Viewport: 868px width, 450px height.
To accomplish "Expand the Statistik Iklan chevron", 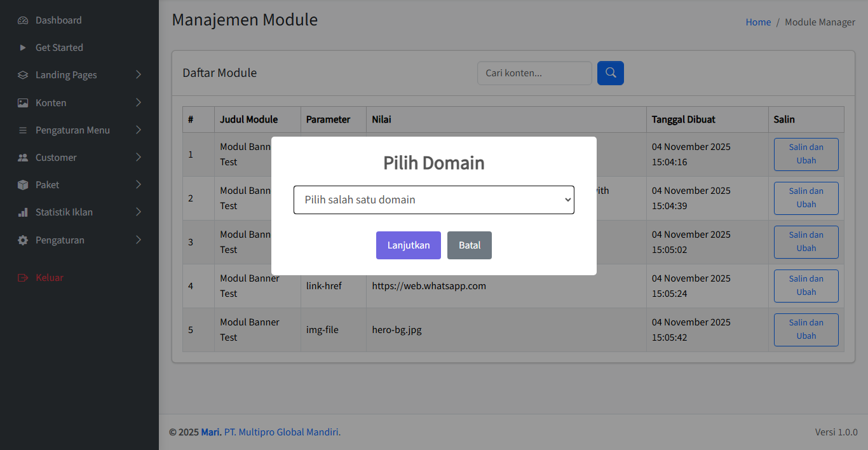I will coord(139,212).
